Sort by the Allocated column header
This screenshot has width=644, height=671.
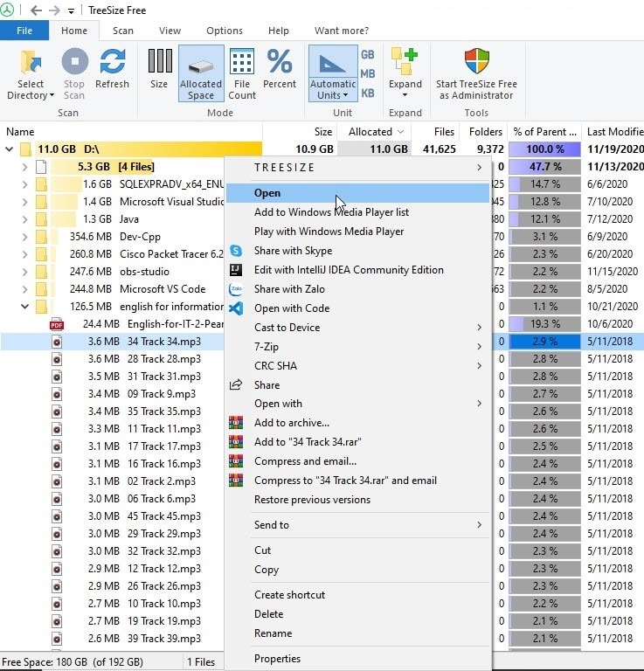coord(374,132)
